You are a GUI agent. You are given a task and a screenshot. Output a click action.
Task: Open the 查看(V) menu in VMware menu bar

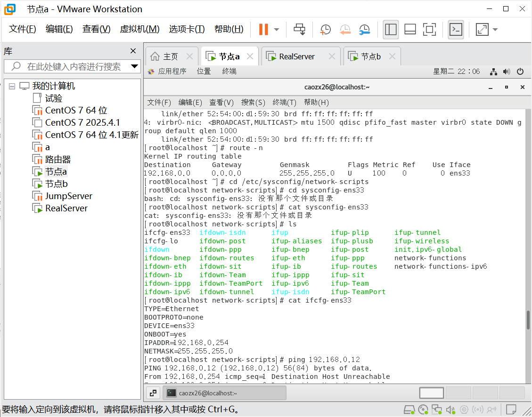96,29
